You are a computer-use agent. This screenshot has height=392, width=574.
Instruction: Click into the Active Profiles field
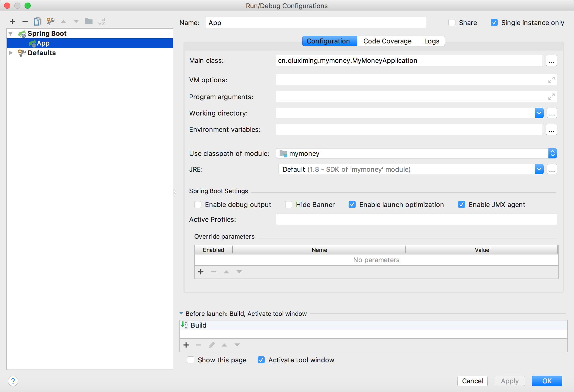click(x=416, y=220)
